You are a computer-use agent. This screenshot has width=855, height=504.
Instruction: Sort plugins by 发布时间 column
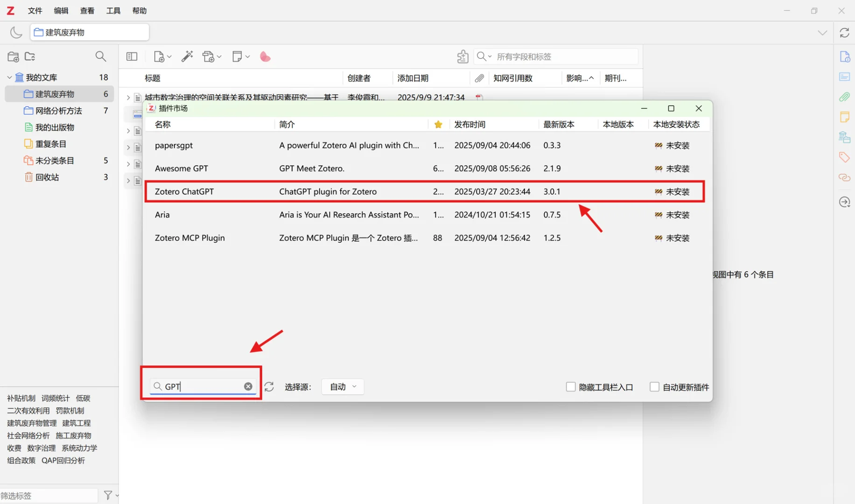click(470, 125)
